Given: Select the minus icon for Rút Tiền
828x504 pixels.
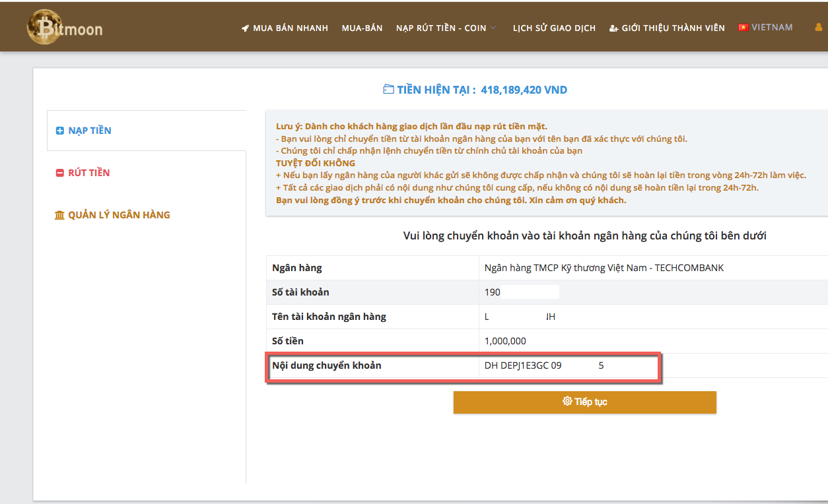Looking at the screenshot, I should click(60, 173).
